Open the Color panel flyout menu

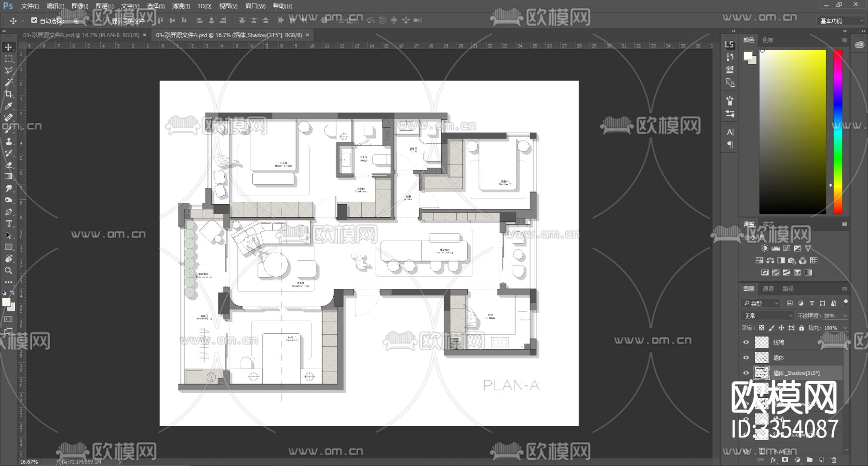[844, 40]
